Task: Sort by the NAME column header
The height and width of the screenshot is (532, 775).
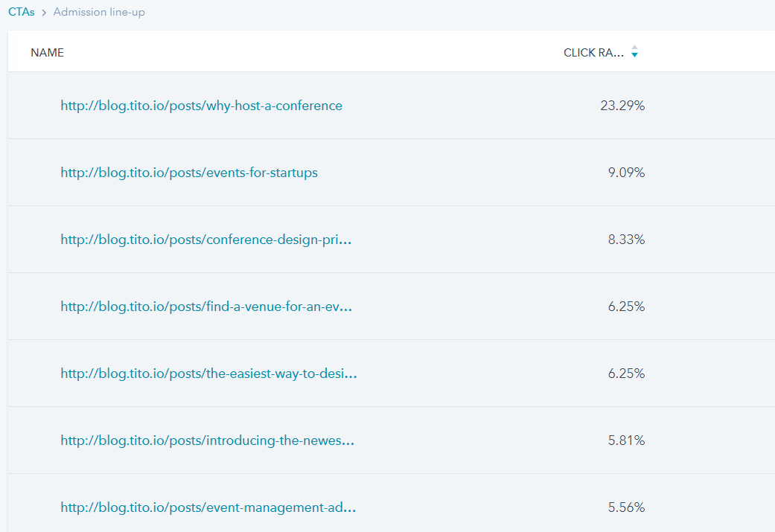Action: tap(47, 52)
